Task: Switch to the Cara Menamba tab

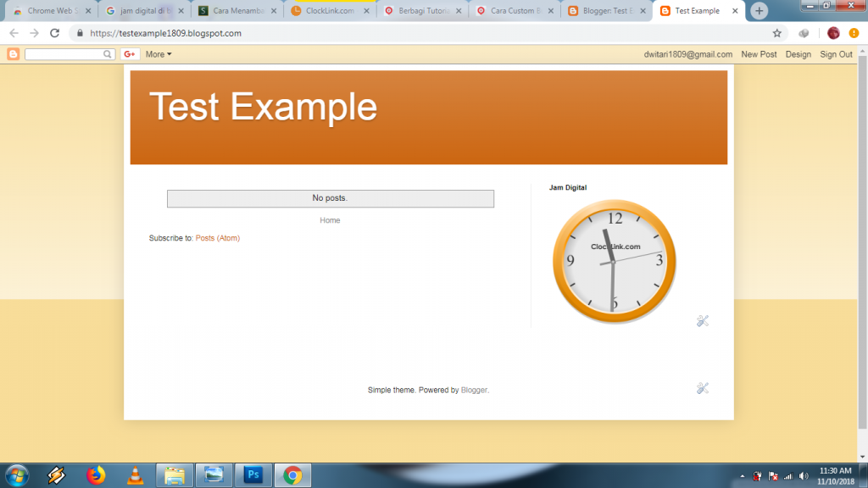Action: (x=237, y=10)
